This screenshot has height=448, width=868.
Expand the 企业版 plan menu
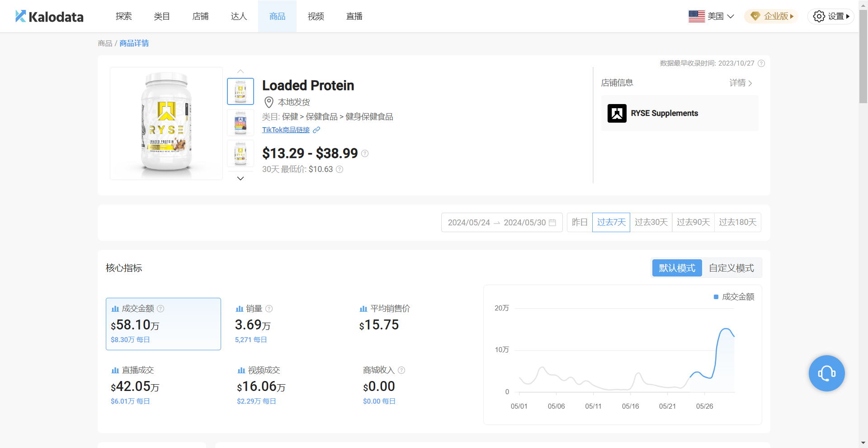point(771,16)
